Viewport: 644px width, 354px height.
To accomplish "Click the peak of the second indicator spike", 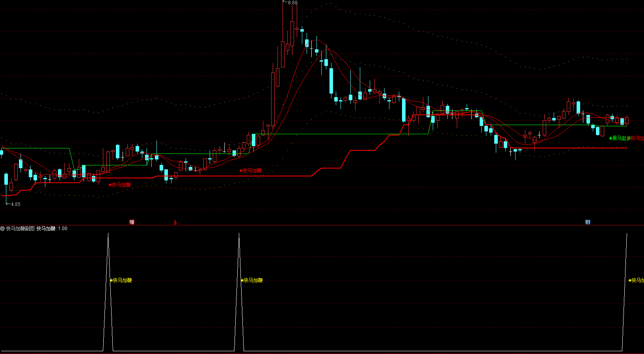I will point(239,234).
